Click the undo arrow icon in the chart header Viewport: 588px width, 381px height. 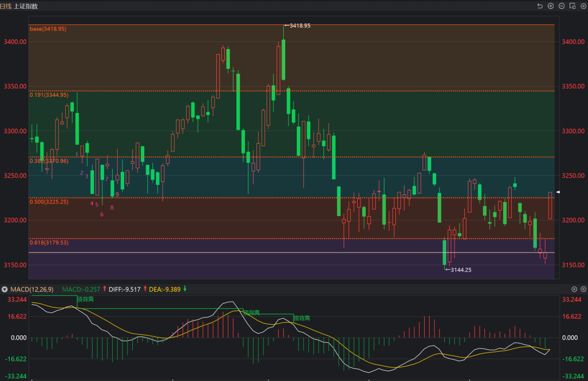tap(540, 6)
